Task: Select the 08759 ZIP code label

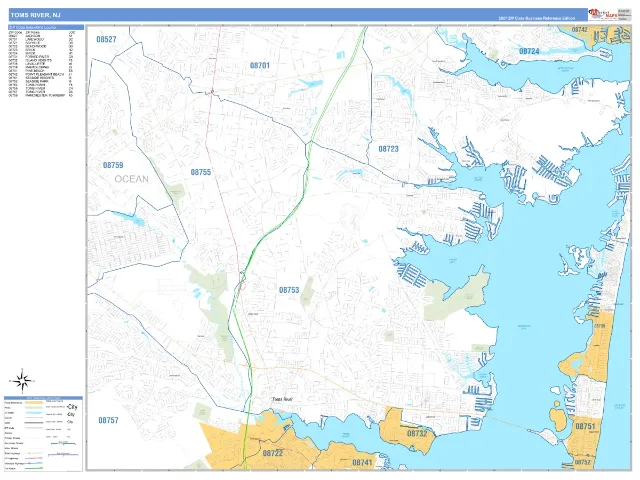Action: pyautogui.click(x=113, y=165)
